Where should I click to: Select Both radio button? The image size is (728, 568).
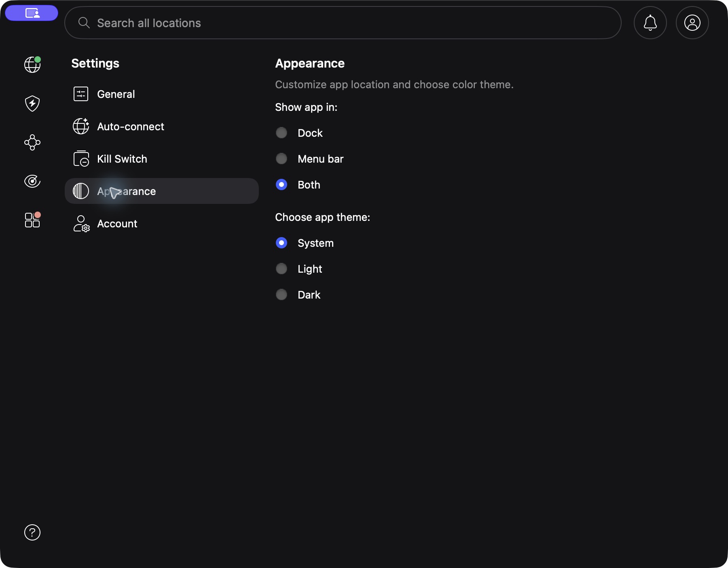click(281, 184)
